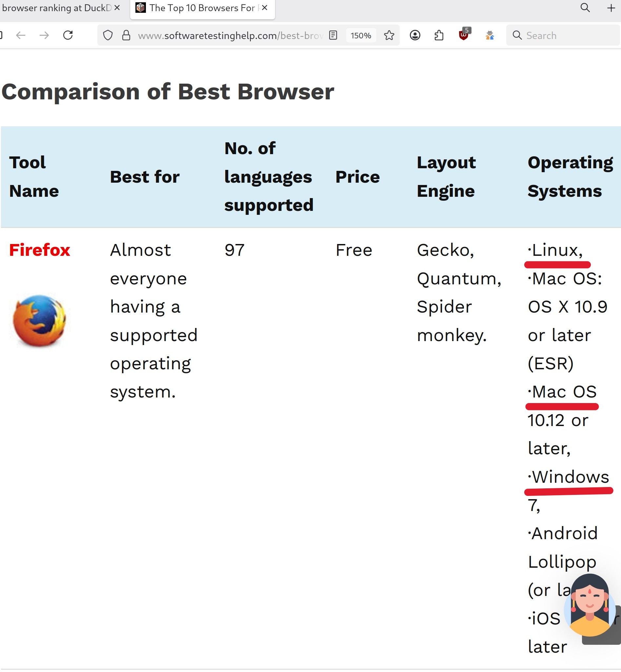Open Firefox account icon
The height and width of the screenshot is (672, 621).
pos(415,35)
